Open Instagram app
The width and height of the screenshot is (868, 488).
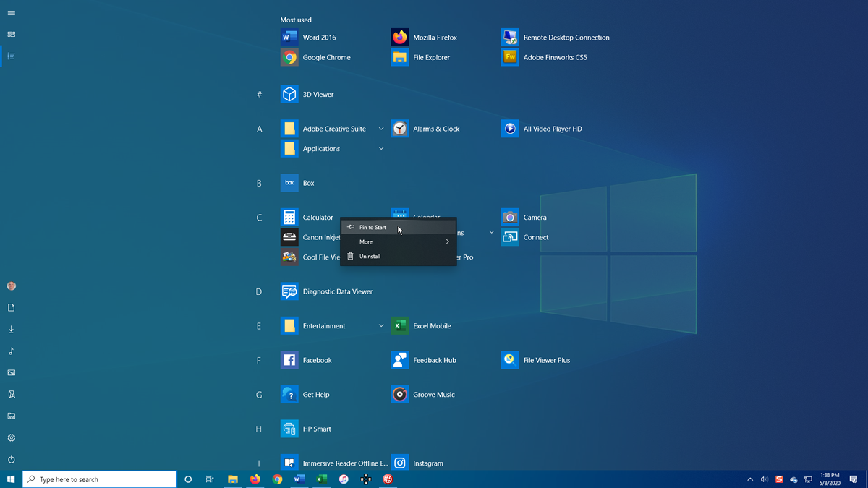coord(417,463)
